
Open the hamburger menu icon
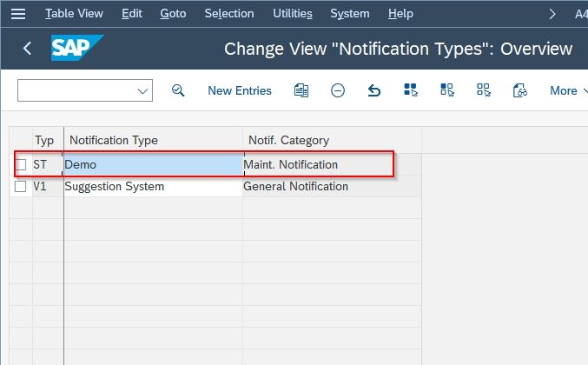pos(18,14)
